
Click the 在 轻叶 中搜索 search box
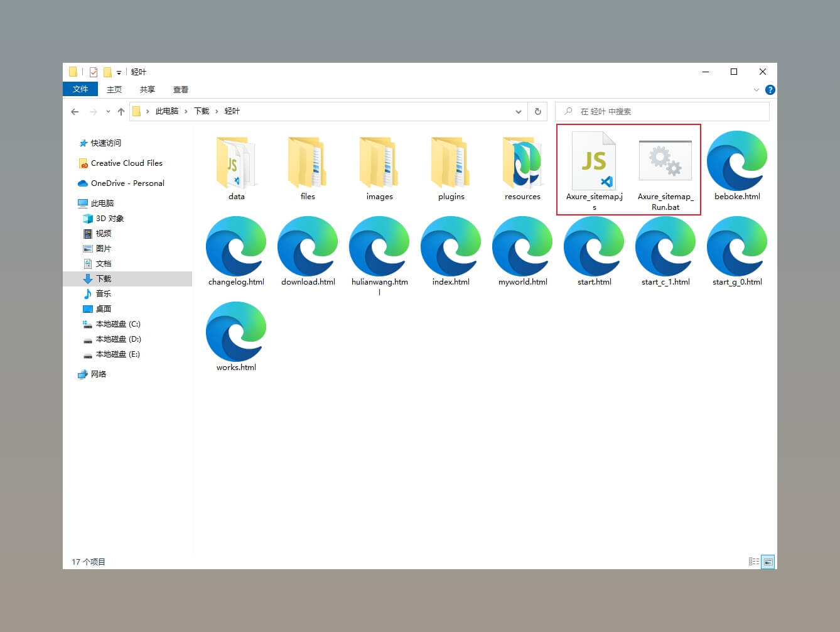(662, 112)
